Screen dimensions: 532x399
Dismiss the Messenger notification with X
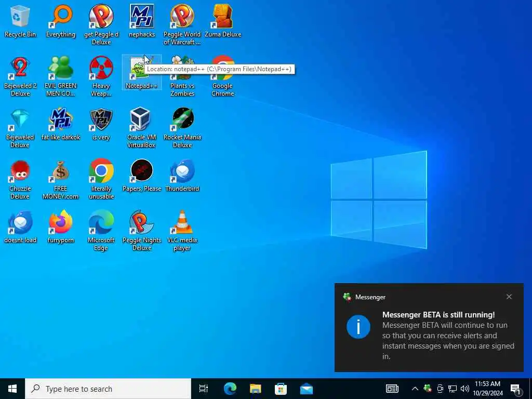(x=509, y=297)
